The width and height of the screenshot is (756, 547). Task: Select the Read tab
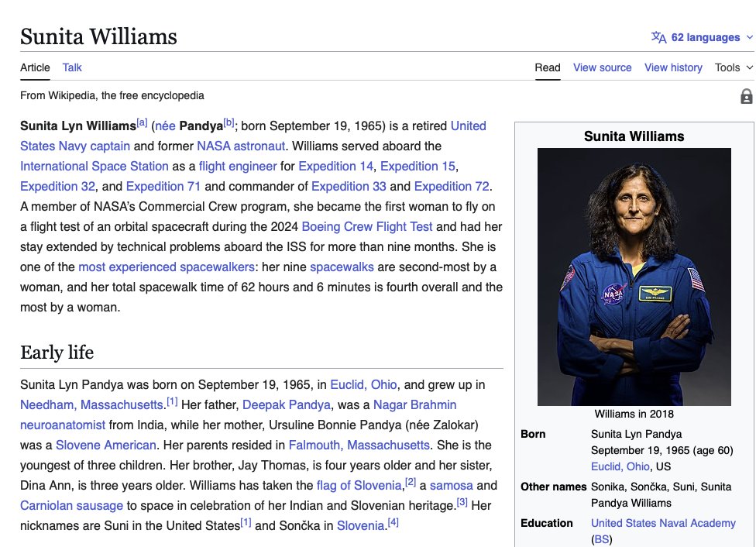pos(547,67)
